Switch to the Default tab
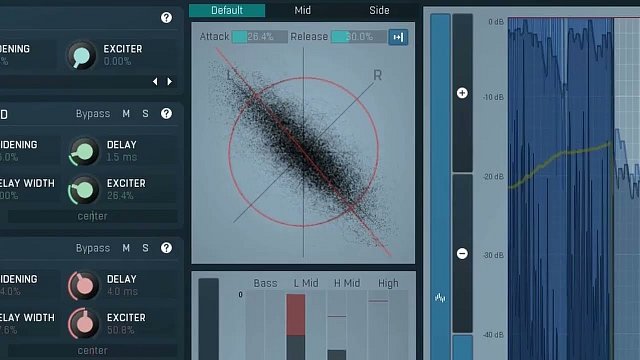The width and height of the screenshot is (640, 360). [227, 10]
